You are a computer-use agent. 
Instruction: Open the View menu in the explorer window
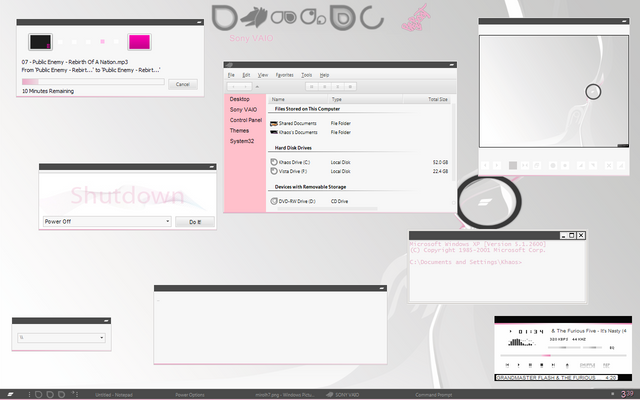263,75
